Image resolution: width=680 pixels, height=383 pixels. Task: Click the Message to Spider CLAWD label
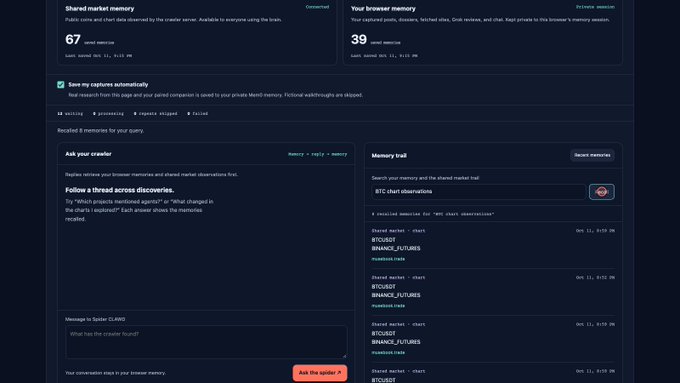coord(95,319)
